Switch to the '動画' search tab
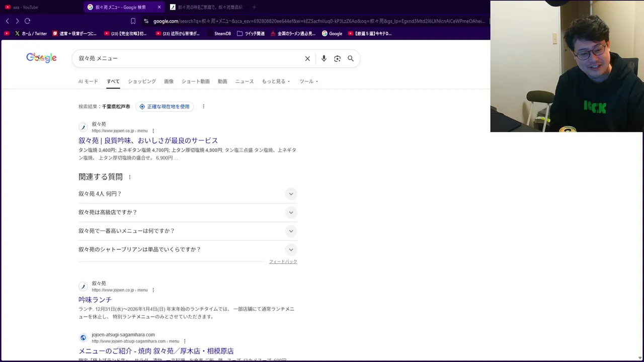This screenshot has width=644, height=362. click(x=222, y=81)
